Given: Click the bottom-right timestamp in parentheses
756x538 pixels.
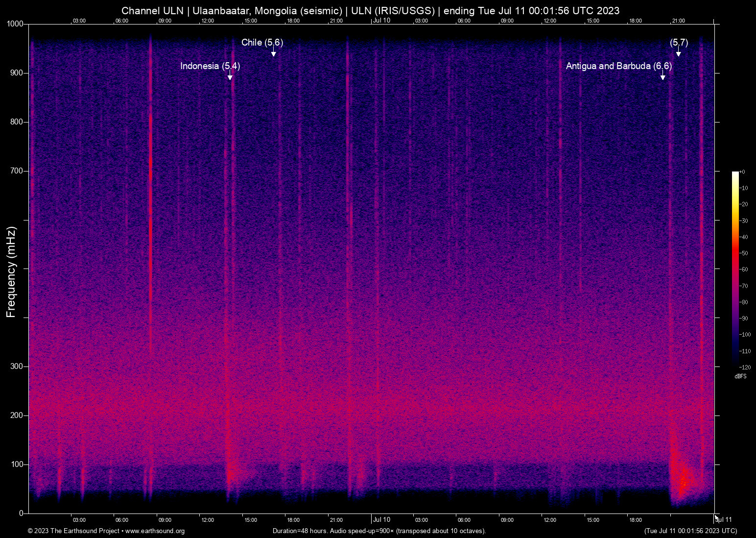Looking at the screenshot, I should tap(690, 531).
